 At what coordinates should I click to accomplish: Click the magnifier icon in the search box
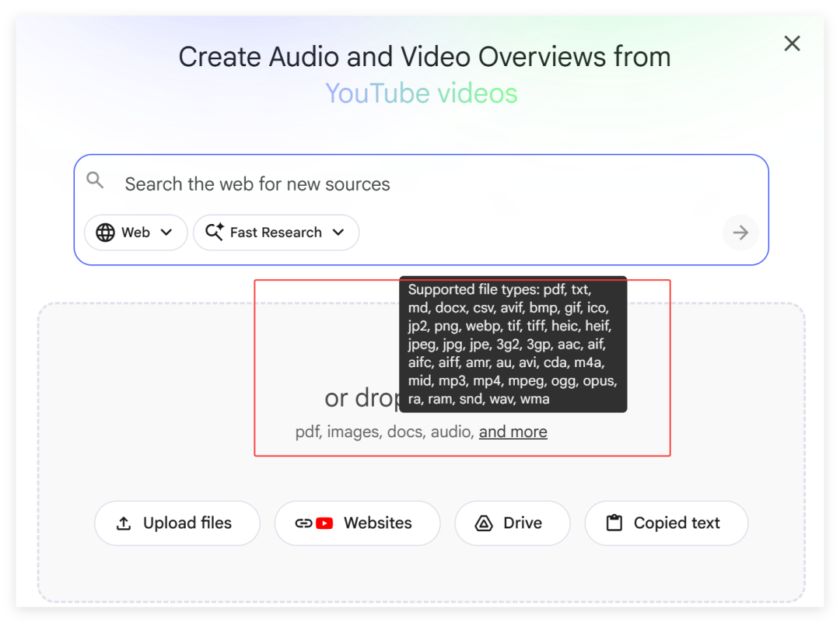point(95,181)
